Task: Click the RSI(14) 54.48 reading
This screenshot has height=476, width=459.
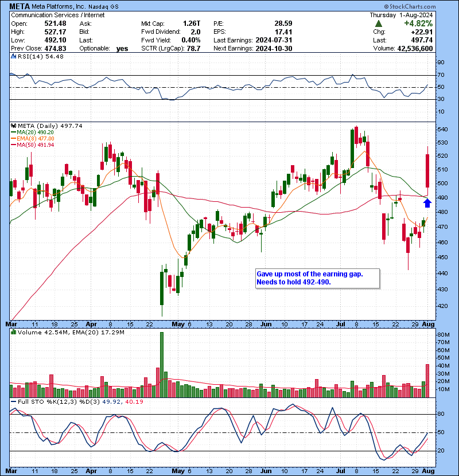Action: pyautogui.click(x=41, y=56)
